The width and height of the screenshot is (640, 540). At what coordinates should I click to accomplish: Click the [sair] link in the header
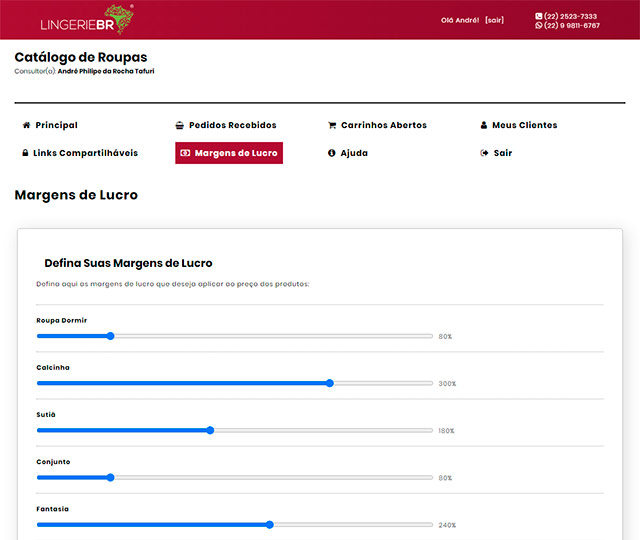tap(494, 20)
